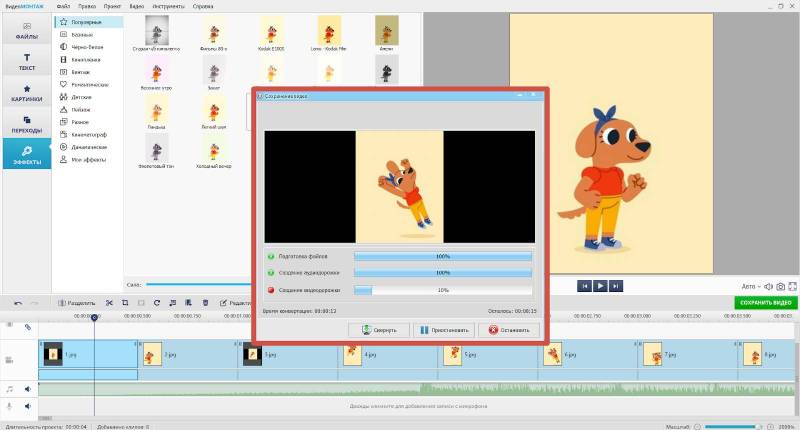Click the Разделить split button
Screen dimensions: 800x430
click(x=76, y=303)
